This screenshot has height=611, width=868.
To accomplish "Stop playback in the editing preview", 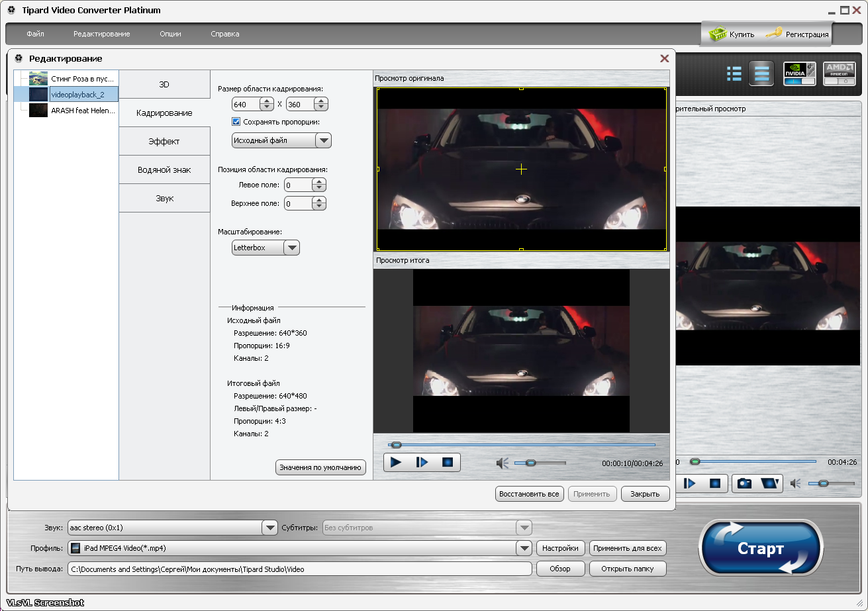I will (448, 462).
